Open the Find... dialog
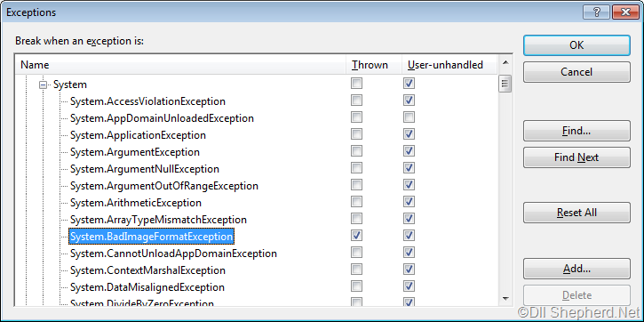 pyautogui.click(x=576, y=131)
